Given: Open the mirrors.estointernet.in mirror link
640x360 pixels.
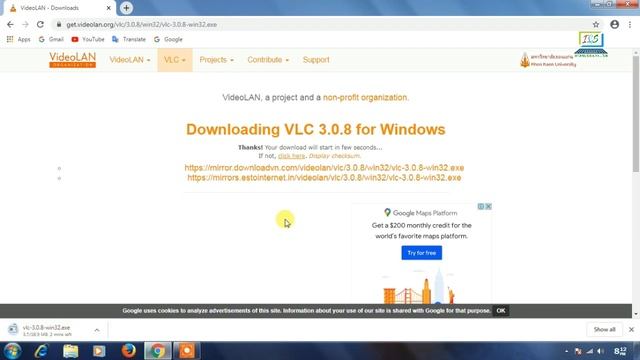Looking at the screenshot, I should click(x=324, y=178).
